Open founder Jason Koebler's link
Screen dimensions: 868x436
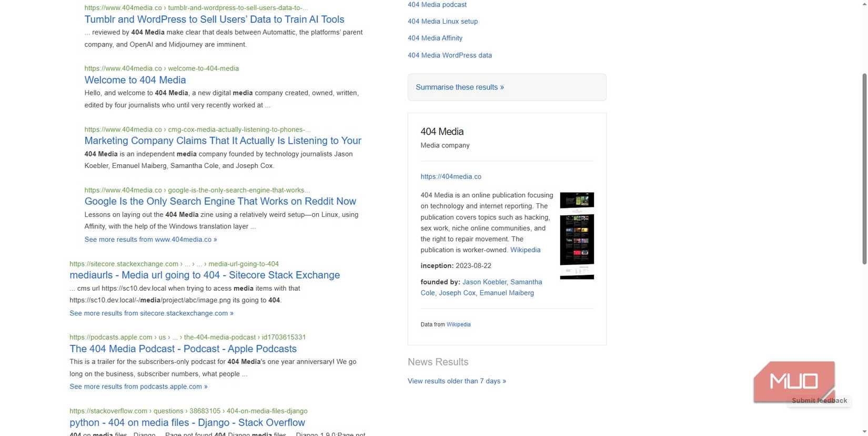[x=484, y=282]
